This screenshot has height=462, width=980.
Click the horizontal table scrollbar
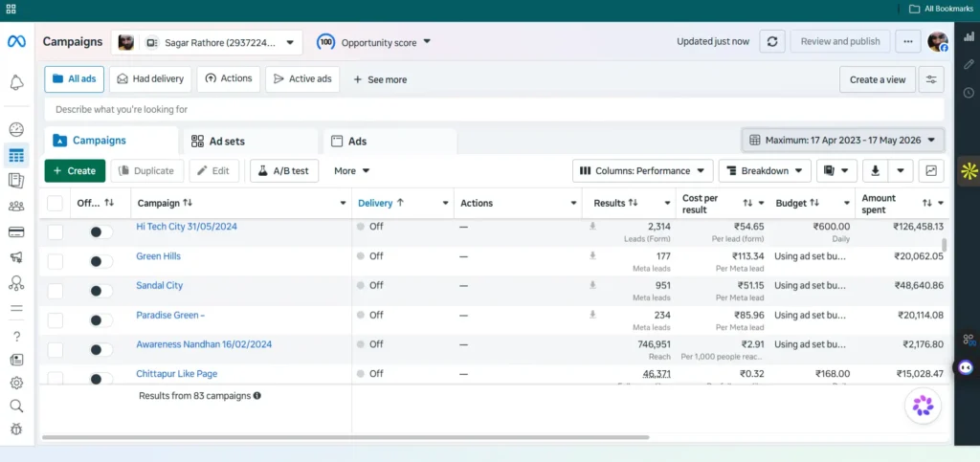[345, 437]
